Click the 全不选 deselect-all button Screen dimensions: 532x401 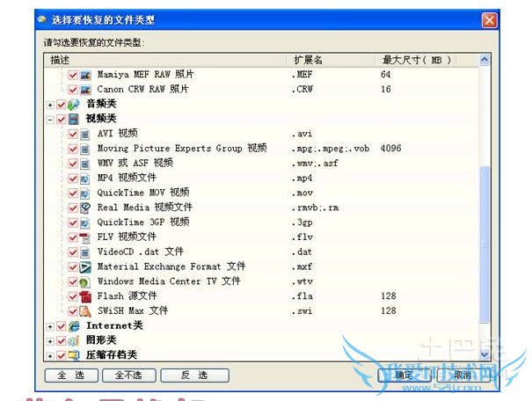tap(129, 375)
